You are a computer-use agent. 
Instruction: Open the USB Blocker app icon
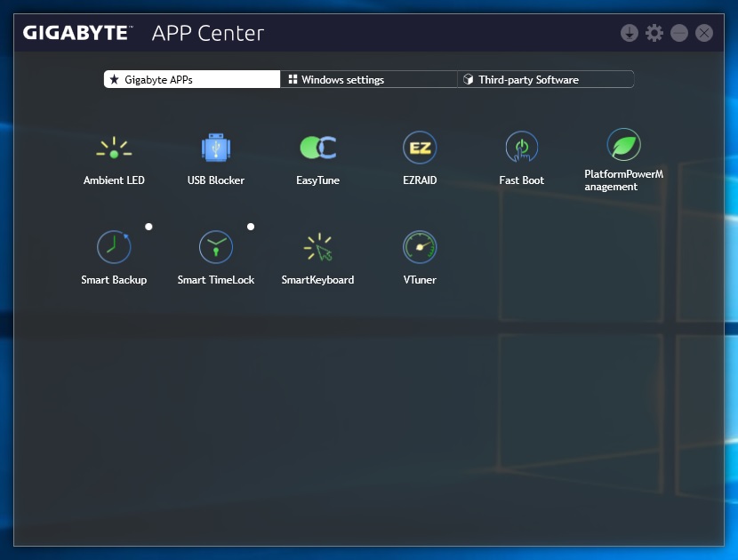click(x=216, y=148)
